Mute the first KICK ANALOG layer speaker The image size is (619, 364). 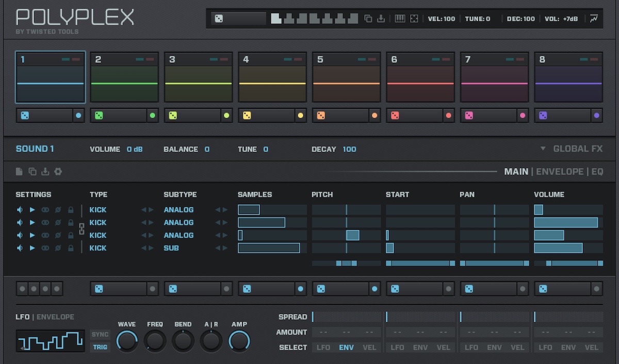(20, 210)
